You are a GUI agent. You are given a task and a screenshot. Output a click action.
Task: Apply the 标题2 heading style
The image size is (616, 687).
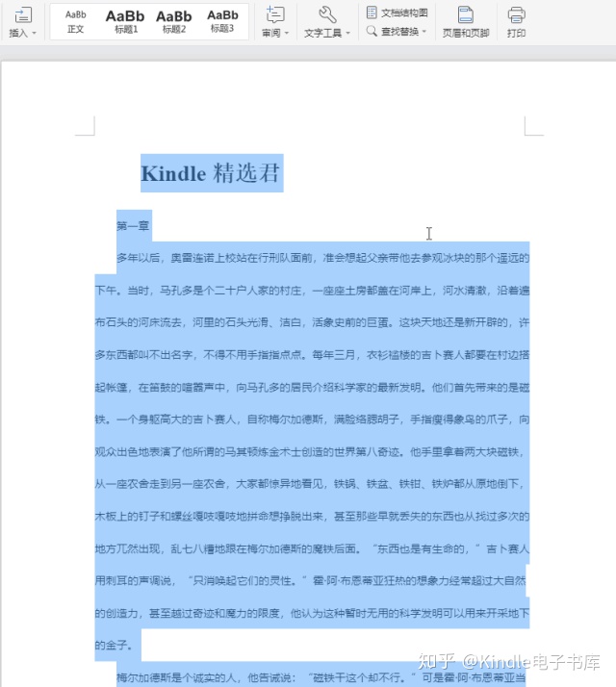[174, 21]
